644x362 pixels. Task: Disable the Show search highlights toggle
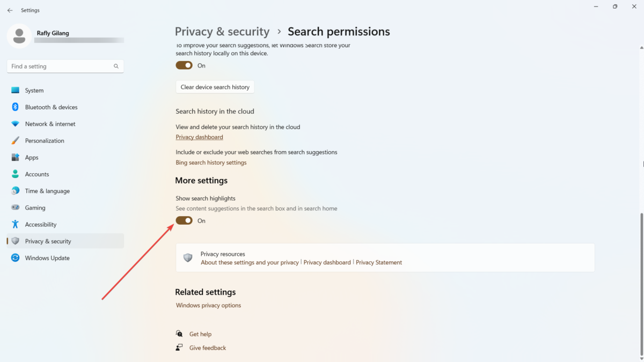(x=184, y=220)
